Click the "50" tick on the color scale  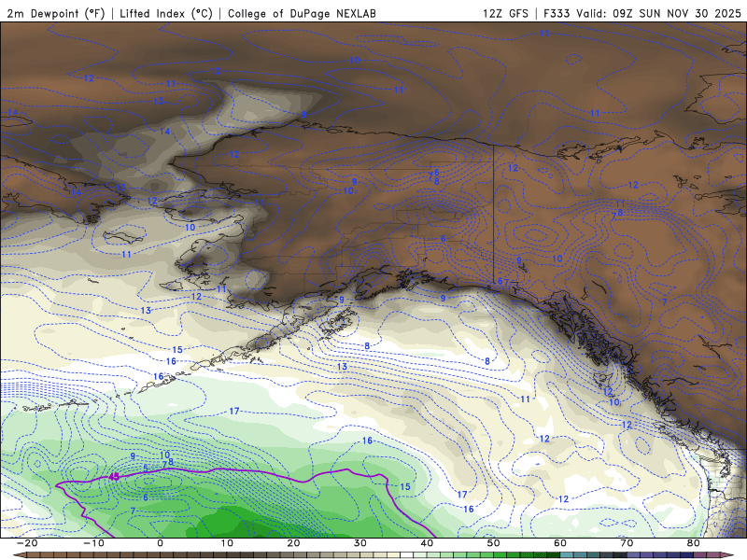tap(494, 543)
